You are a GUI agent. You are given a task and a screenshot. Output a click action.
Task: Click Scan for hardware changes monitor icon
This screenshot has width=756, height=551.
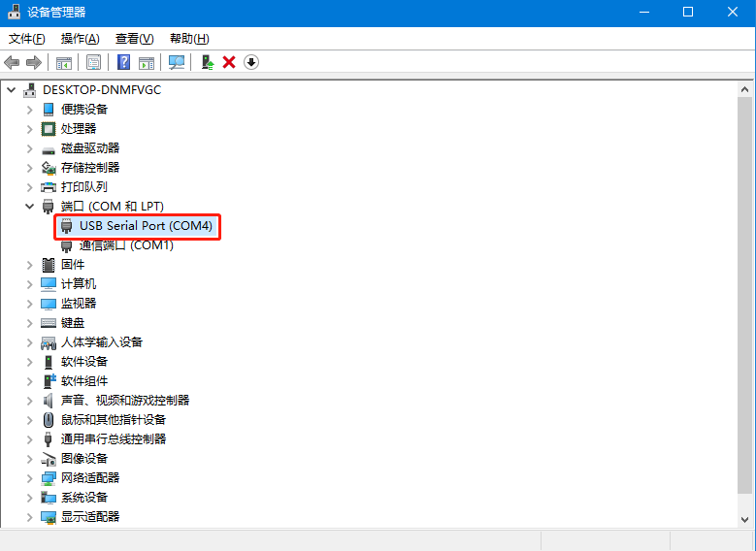pos(176,62)
